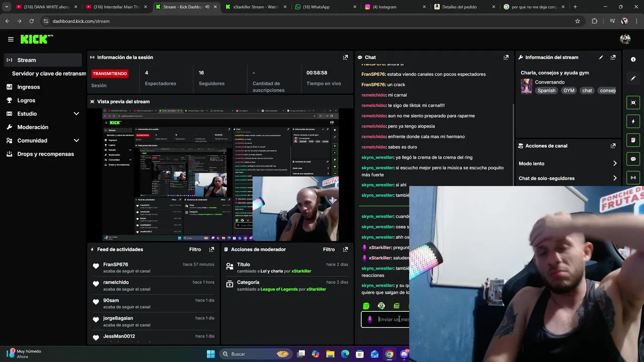The width and height of the screenshot is (644, 362).
Task: Toggle the chat bubble panel in the right rail
Action: tap(633, 159)
